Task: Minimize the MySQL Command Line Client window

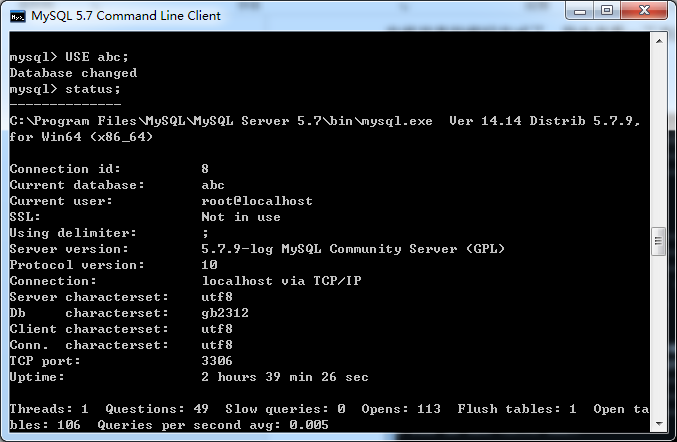Action: (x=580, y=11)
